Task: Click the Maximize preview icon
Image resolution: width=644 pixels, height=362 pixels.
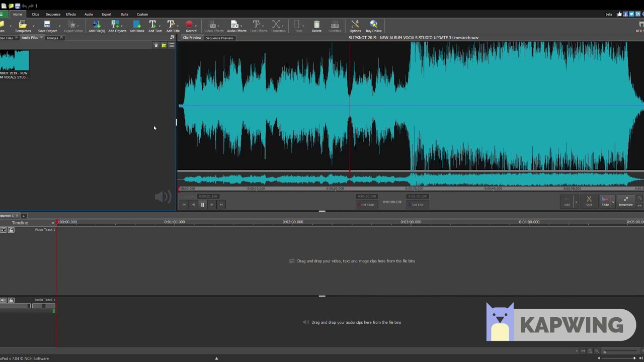Action: point(625,200)
